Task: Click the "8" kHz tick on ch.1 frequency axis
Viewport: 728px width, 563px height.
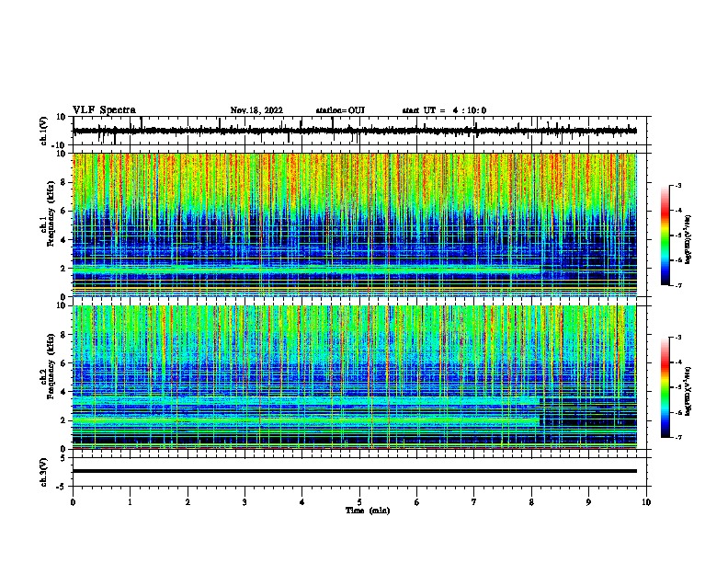Action: point(63,182)
